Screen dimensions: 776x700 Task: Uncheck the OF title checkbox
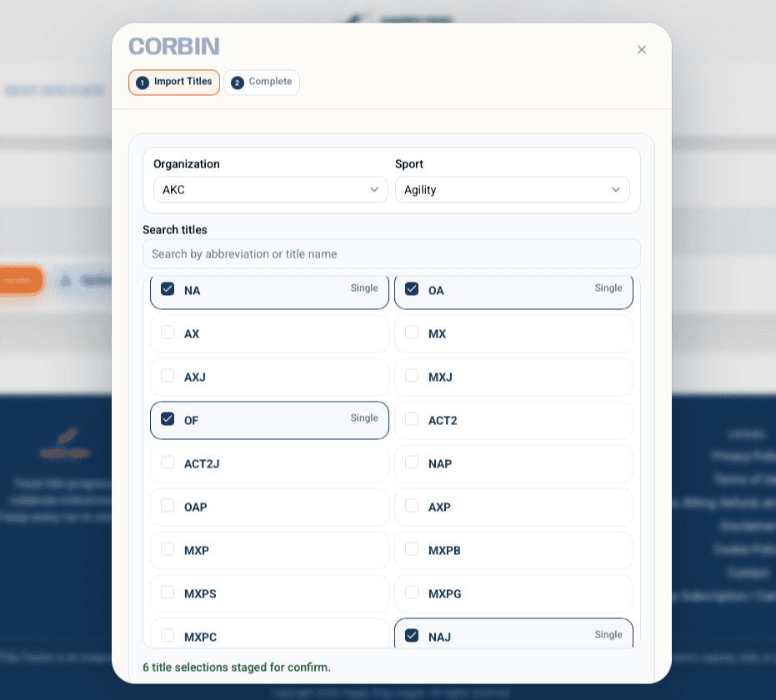[168, 419]
